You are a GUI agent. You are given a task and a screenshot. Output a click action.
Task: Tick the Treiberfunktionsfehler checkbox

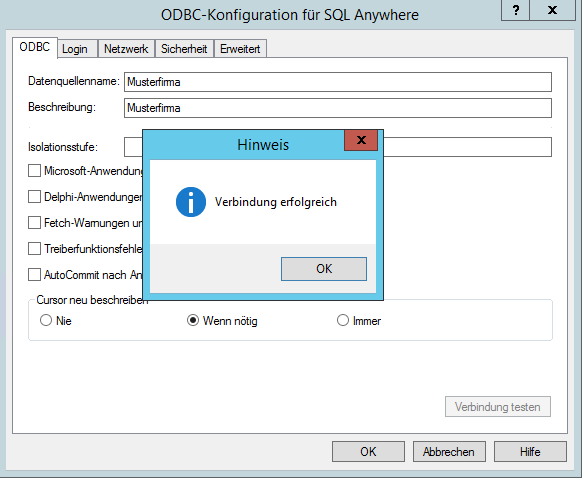point(35,249)
